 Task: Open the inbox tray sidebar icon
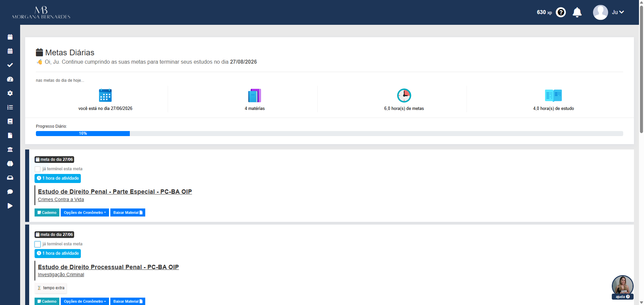click(x=10, y=178)
